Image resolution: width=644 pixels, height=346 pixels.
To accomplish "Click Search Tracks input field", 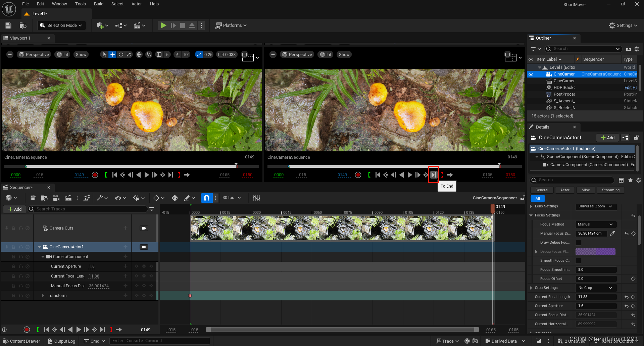I will pos(88,209).
